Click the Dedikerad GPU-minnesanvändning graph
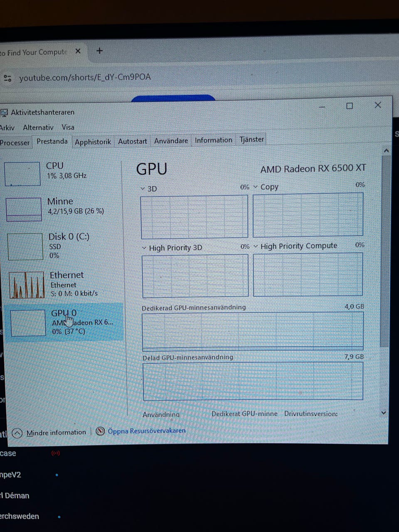399x532 pixels. (253, 332)
